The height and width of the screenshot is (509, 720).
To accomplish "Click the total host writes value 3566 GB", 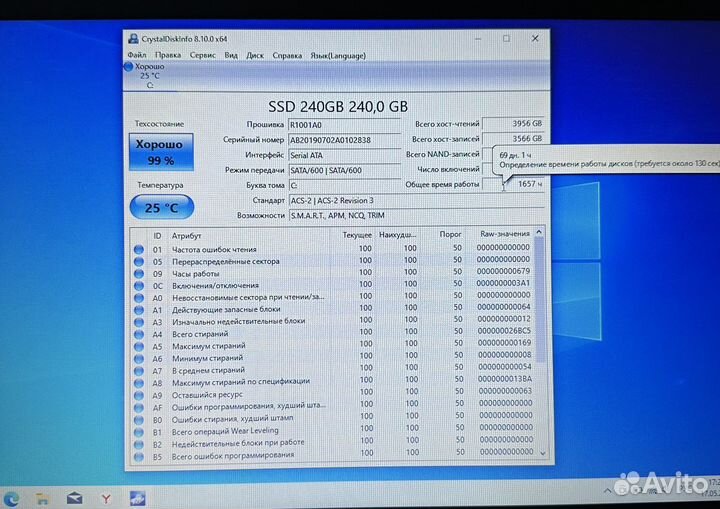I will (513, 138).
